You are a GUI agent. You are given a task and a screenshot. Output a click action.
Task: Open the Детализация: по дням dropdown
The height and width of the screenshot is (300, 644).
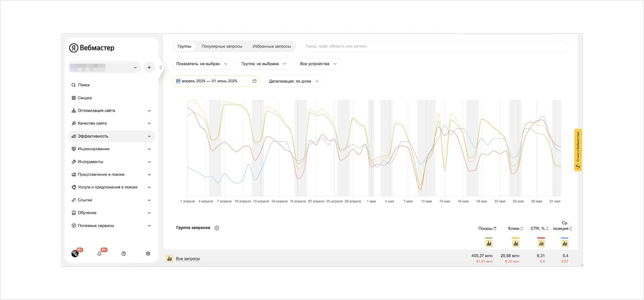(294, 81)
